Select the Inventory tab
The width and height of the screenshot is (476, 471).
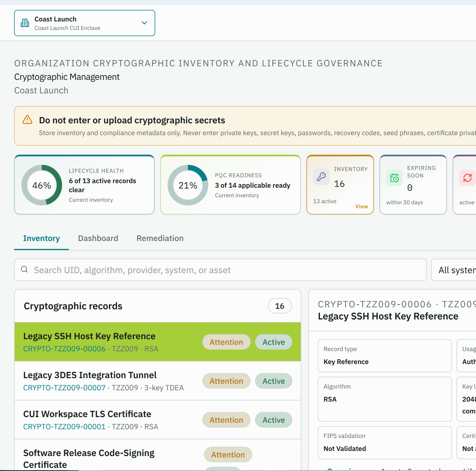pos(41,238)
